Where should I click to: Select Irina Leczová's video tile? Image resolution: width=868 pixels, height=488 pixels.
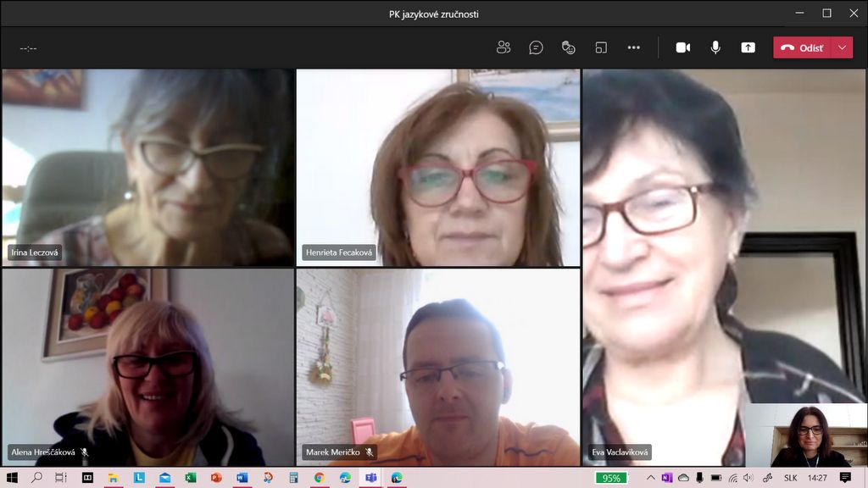(147, 168)
